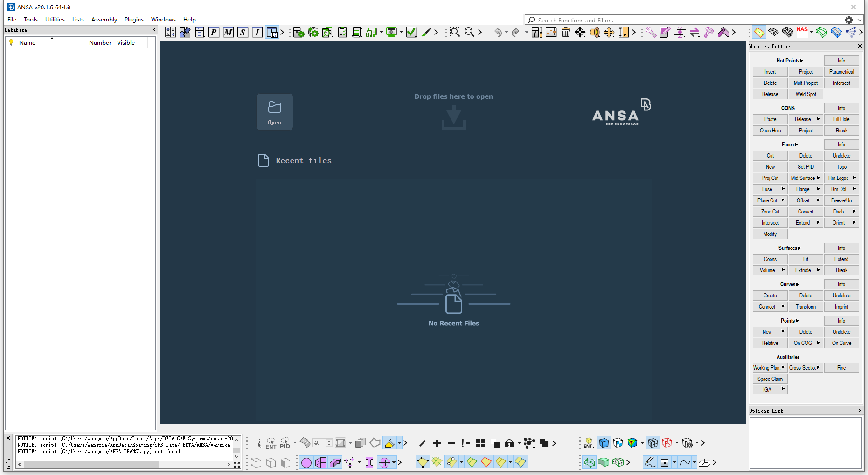Expand the Mid.Surface submenu arrow
The image size is (868, 475).
click(x=819, y=178)
